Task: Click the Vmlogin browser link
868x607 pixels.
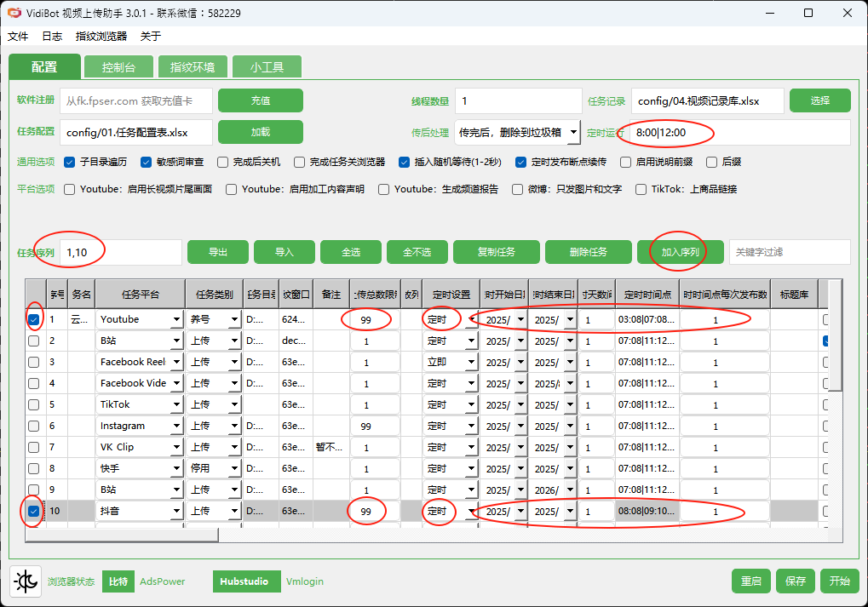Action: tap(305, 581)
